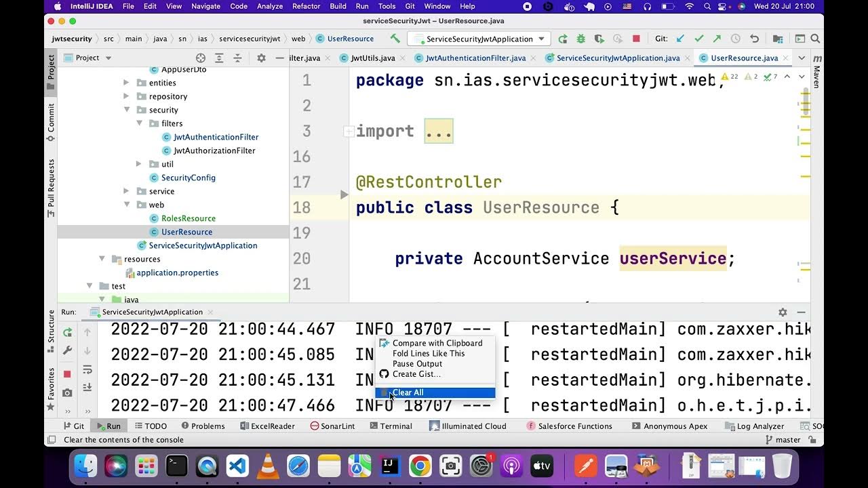Click Git push green arrow
Image resolution: width=868 pixels, height=488 pixels.
(717, 39)
